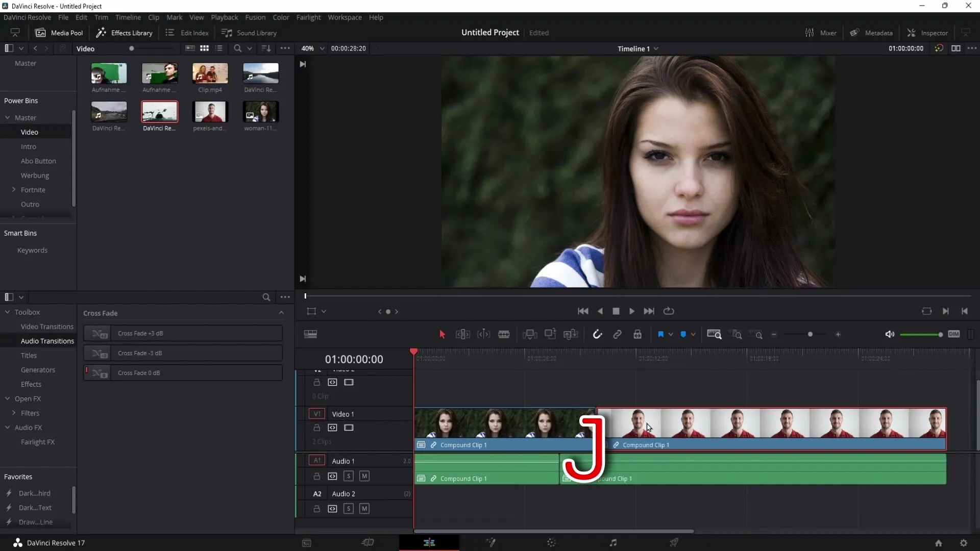980x551 pixels.
Task: Click the Effects Library tab button
Action: point(125,32)
